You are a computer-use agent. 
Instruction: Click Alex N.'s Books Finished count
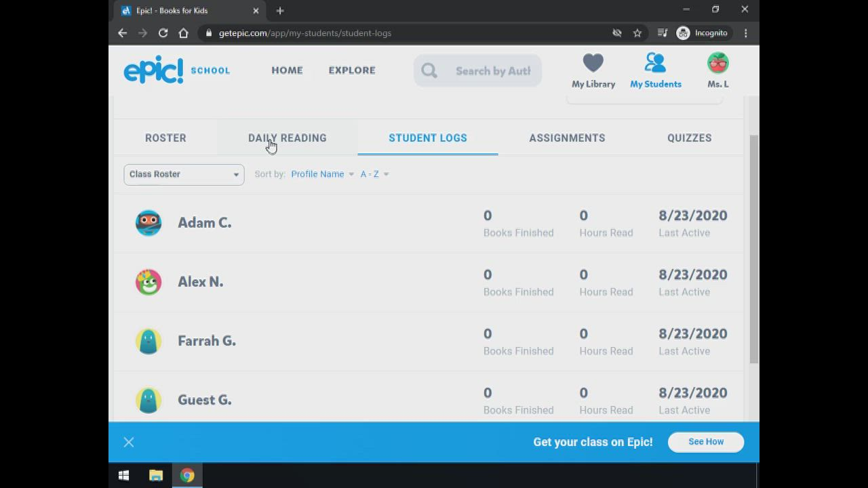(488, 274)
